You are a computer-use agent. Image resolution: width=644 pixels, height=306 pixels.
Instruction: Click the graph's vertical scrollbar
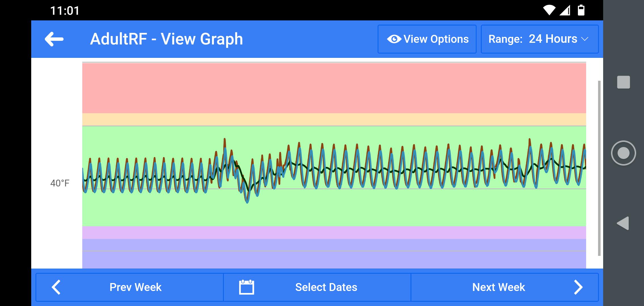click(599, 168)
